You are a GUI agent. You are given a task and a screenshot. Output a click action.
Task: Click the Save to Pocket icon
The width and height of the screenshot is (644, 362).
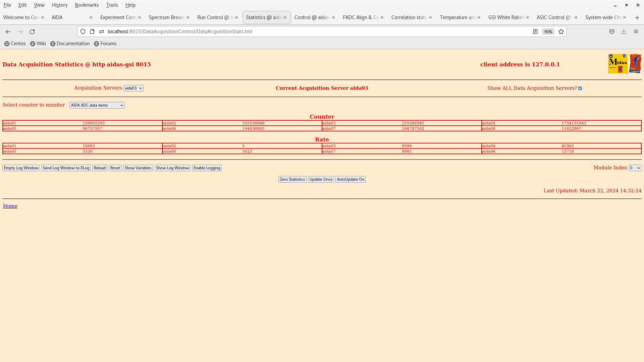pos(612,32)
